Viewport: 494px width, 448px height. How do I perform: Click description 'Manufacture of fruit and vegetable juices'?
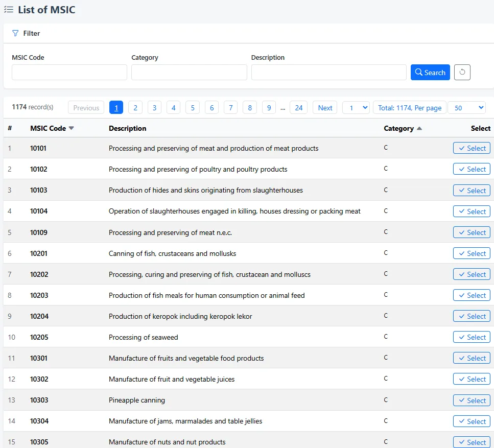coord(172,379)
